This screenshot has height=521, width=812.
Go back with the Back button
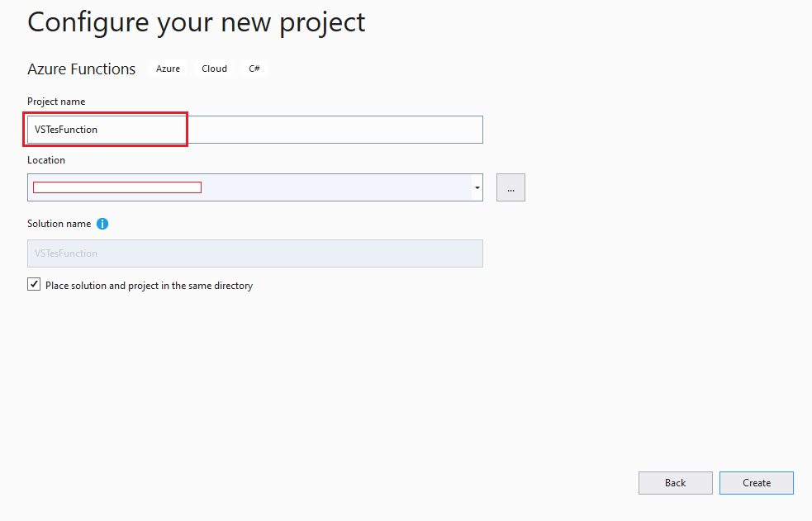[675, 483]
